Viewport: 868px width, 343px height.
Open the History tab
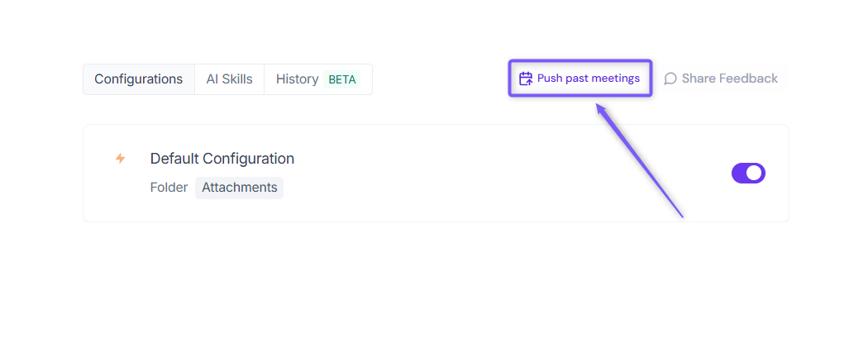(318, 79)
